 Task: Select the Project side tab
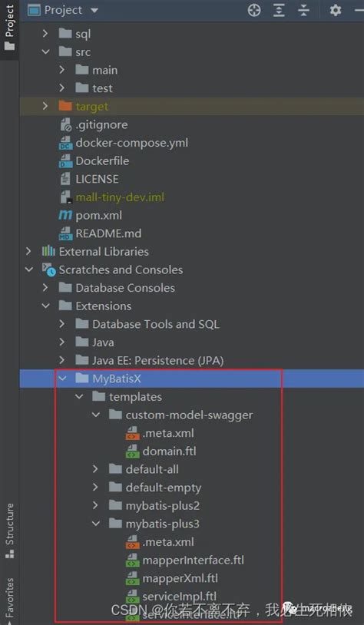(x=9, y=27)
